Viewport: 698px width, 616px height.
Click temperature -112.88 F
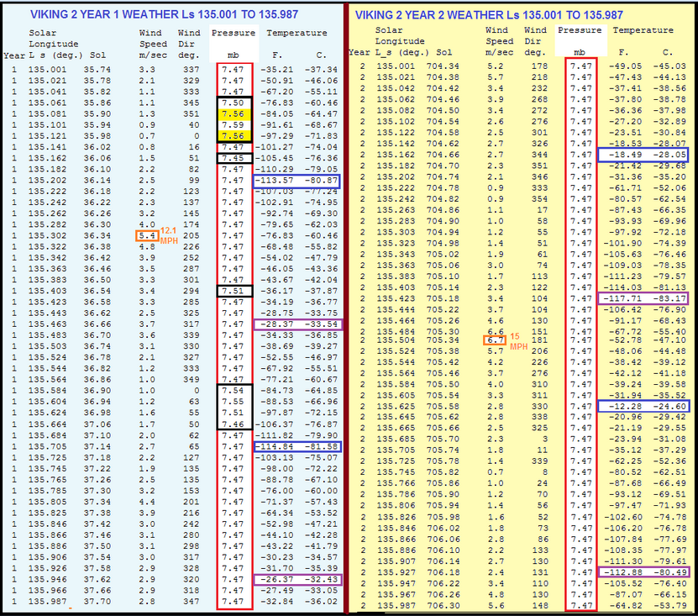pos(622,572)
